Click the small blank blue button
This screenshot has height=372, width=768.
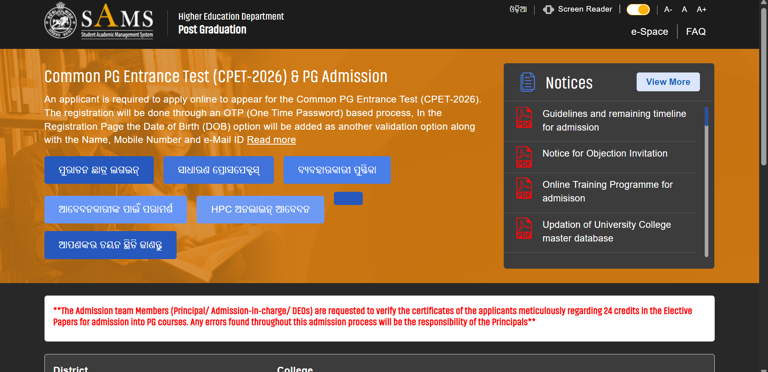[348, 198]
